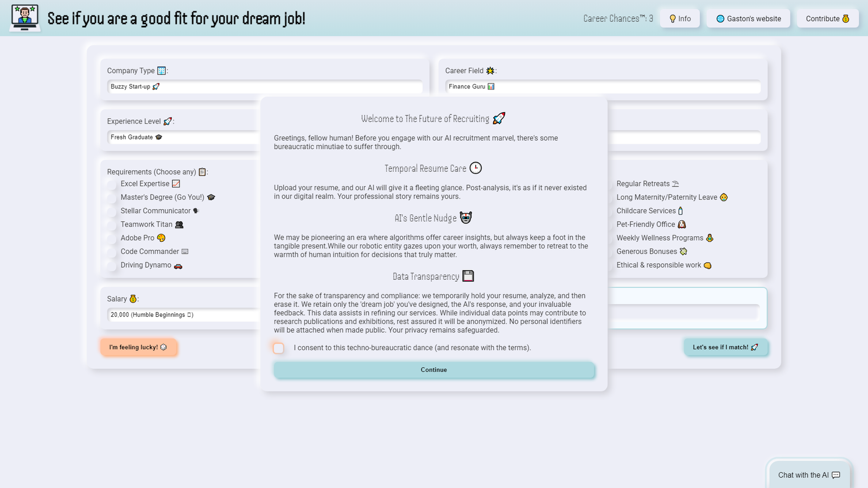Select the Stellar Communicator requirement

[112, 211]
